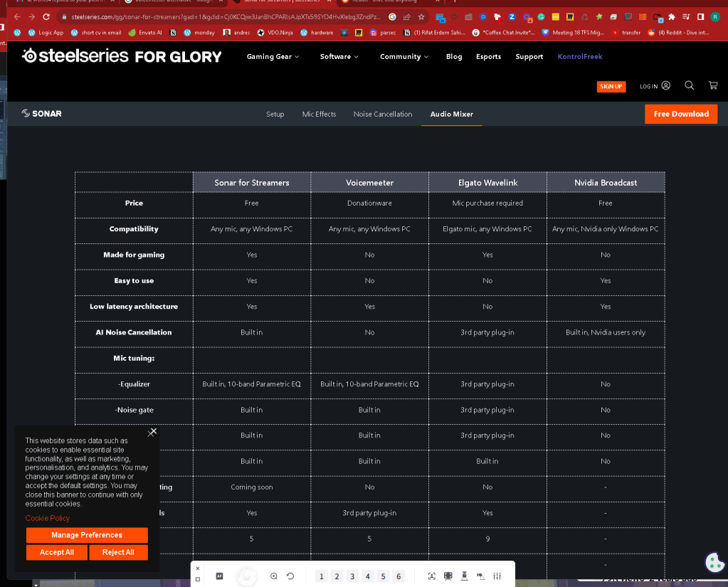Click the face tracking icon in camera toolbar
The height and width of the screenshot is (587, 728).
pyautogui.click(x=432, y=576)
